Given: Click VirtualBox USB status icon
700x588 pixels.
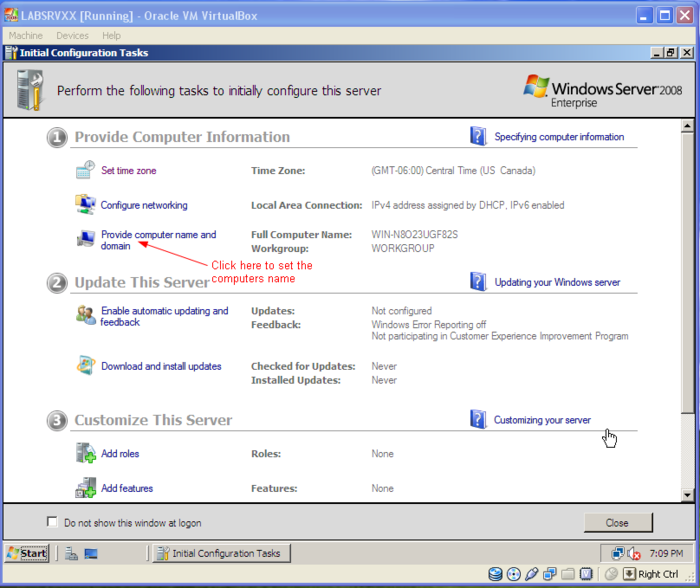Looking at the screenshot, I should [532, 574].
